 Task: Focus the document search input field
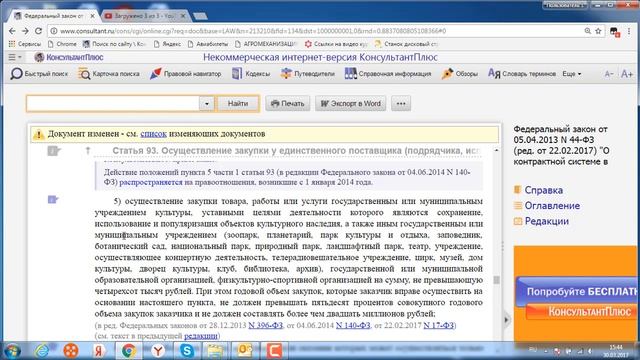(113, 104)
